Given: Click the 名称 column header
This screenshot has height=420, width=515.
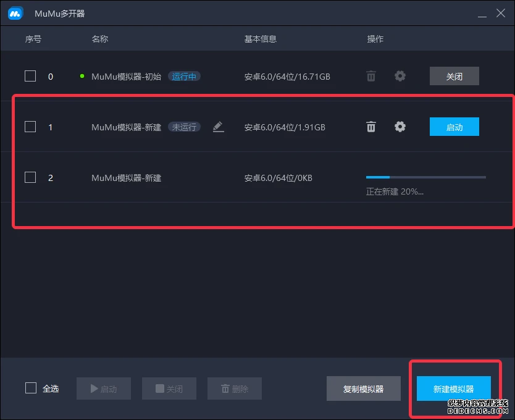Looking at the screenshot, I should [x=100, y=39].
